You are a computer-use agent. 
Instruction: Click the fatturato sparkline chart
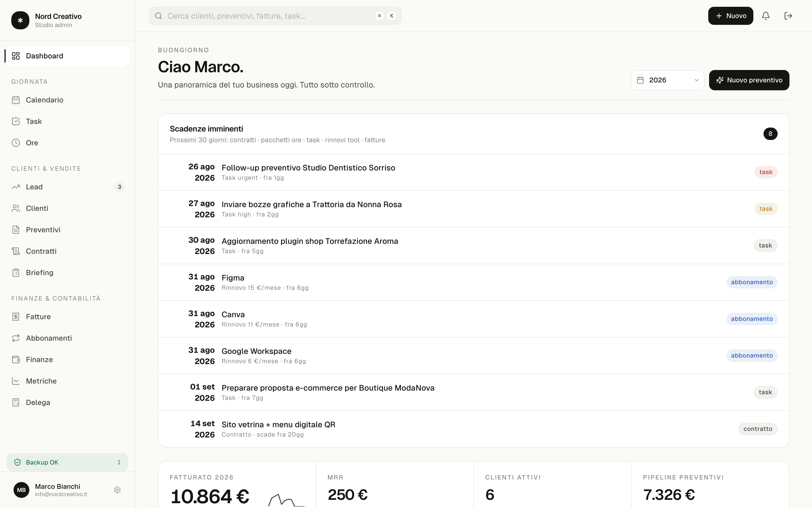(286, 500)
